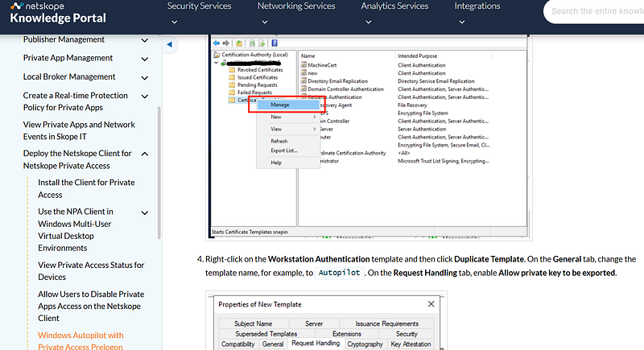Click the Up folder icon in certsrv toolbar
This screenshot has width=644, height=350.
[x=238, y=43]
